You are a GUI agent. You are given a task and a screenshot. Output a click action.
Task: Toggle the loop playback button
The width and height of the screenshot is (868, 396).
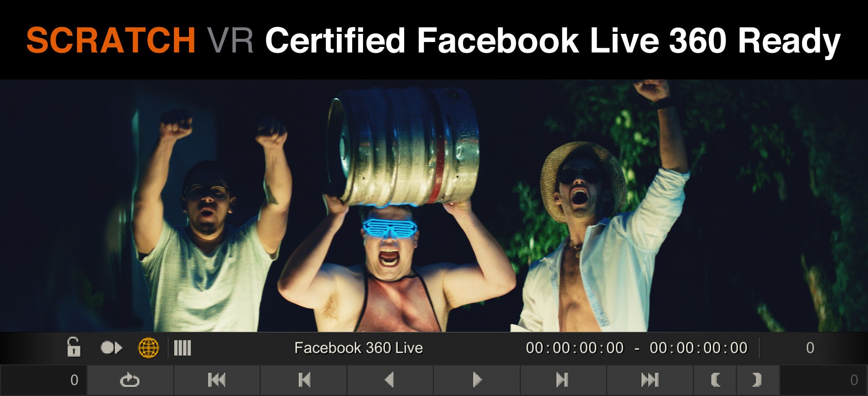click(130, 380)
